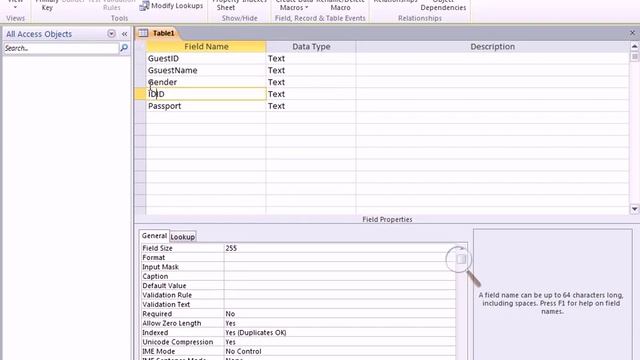Screen dimensions: 640x360
Task: Select the Passport row via row selector
Action: pos(140,106)
